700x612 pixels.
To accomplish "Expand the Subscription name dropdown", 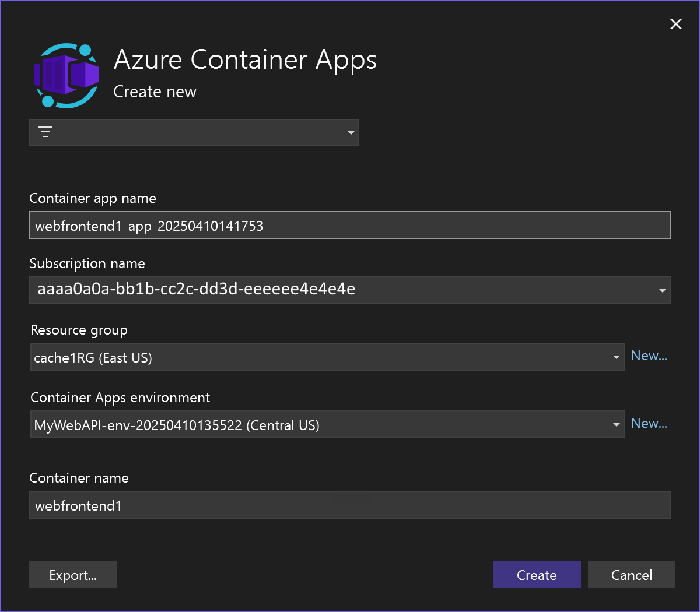I will coord(662,290).
